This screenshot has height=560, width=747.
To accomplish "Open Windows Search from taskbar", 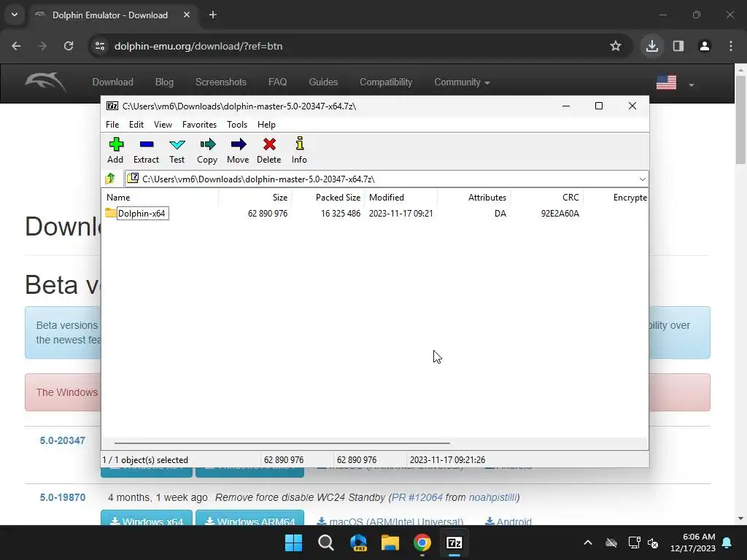I will (x=326, y=542).
